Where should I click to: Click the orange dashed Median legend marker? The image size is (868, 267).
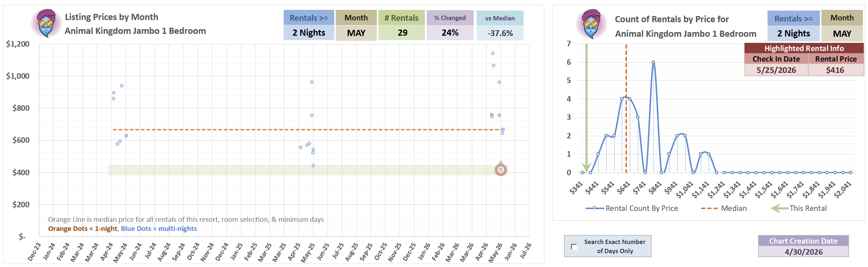(x=709, y=208)
